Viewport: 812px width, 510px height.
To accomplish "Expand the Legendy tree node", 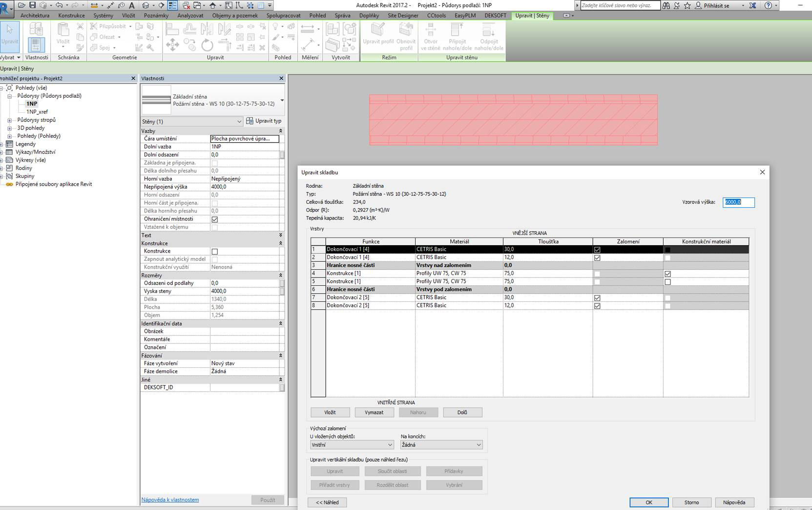I will 2,144.
